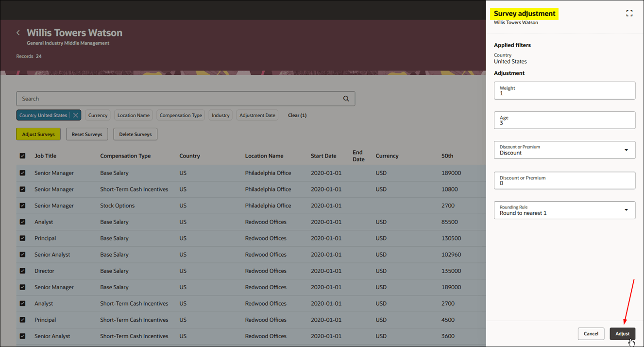Uncheck the Principal Short-Term Cash Incentives row

click(x=22, y=320)
